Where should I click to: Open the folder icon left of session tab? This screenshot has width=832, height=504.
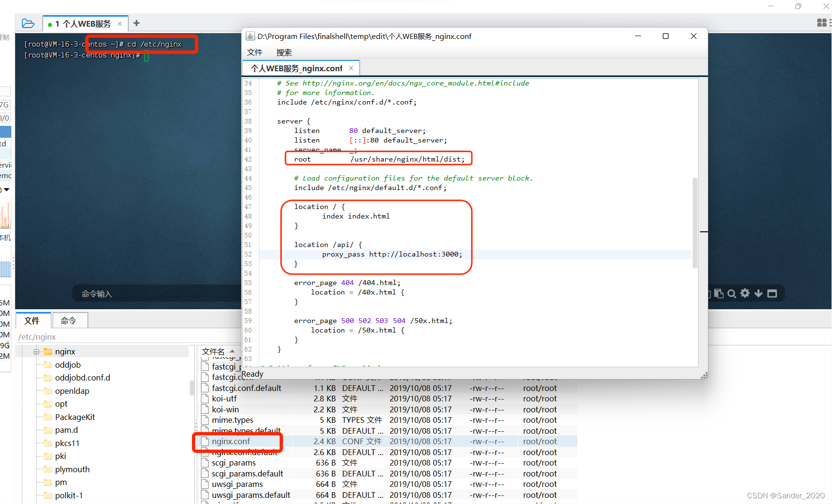point(28,23)
